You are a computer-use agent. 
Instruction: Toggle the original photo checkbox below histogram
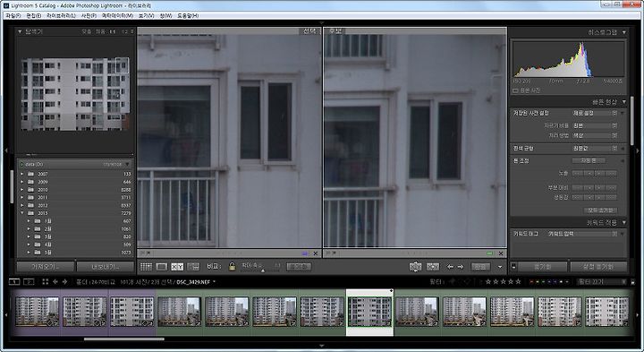(x=515, y=90)
